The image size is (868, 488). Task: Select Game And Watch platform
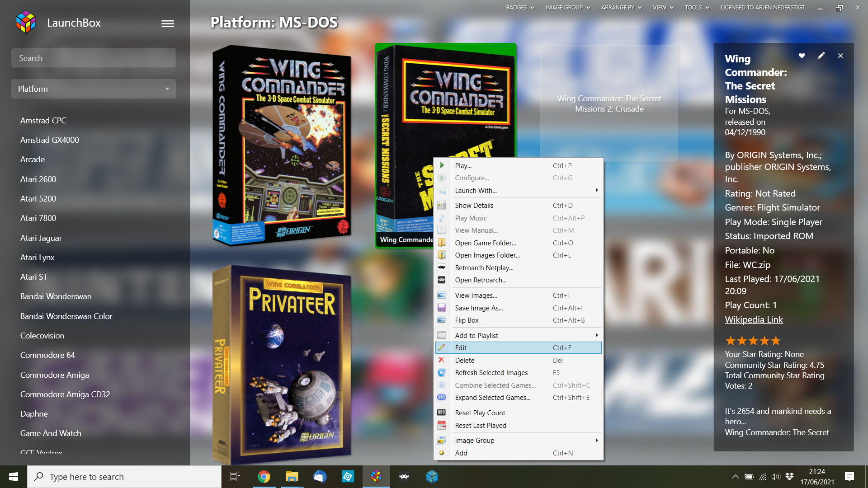(51, 433)
